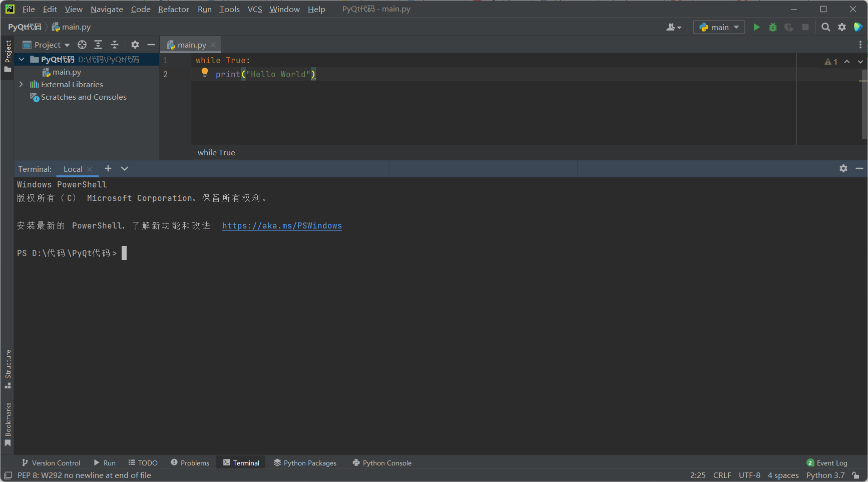Collapse all in Project panel
The height and width of the screenshot is (482, 868).
(115, 45)
